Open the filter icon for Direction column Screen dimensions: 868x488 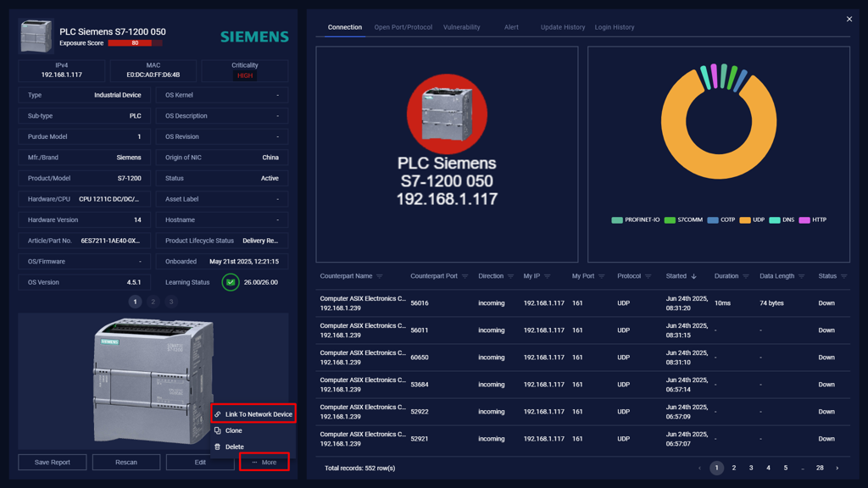511,276
